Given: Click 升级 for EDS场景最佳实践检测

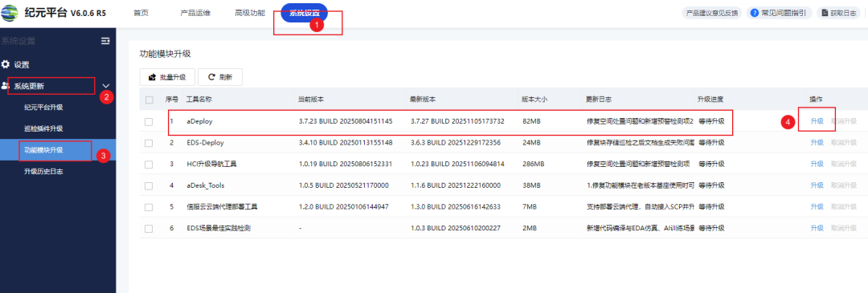Looking at the screenshot, I should click(x=817, y=228).
